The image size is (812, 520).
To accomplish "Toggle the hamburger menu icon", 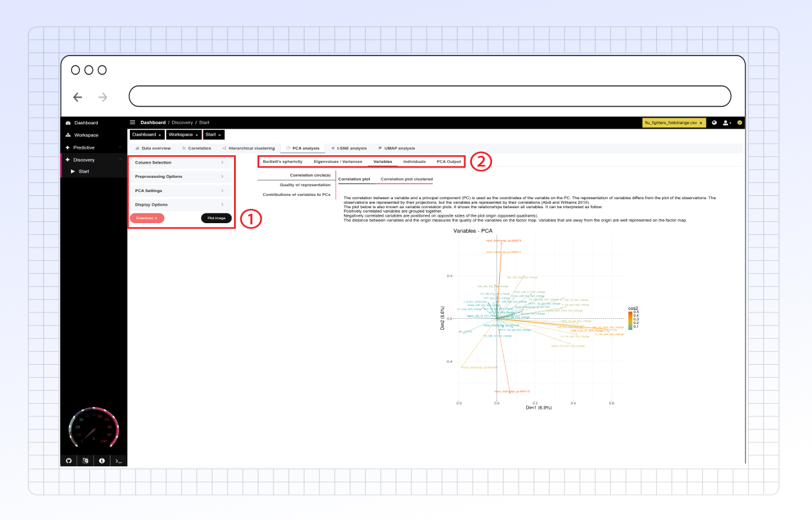I will click(x=133, y=122).
